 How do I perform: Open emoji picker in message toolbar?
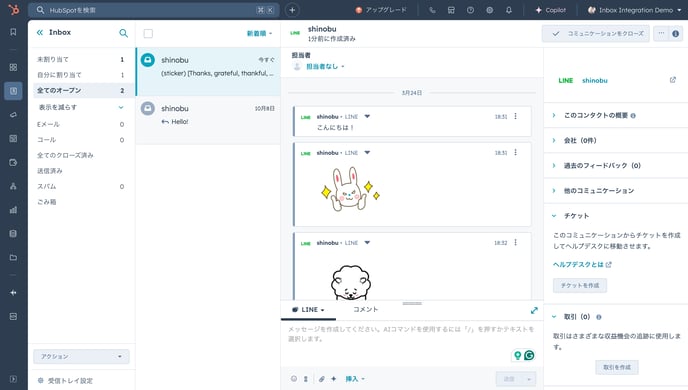tap(294, 379)
